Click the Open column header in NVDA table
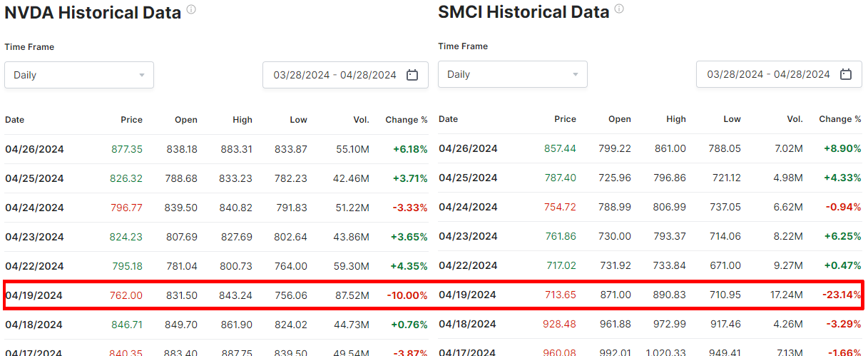 [x=186, y=120]
